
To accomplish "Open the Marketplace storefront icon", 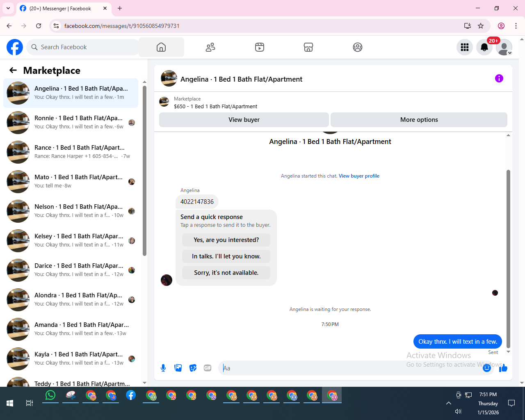I will click(x=308, y=47).
